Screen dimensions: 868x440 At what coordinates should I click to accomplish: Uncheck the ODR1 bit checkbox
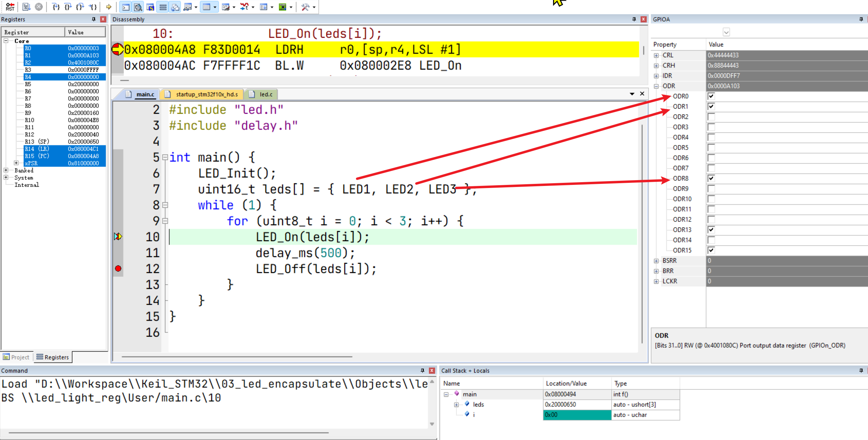(711, 106)
